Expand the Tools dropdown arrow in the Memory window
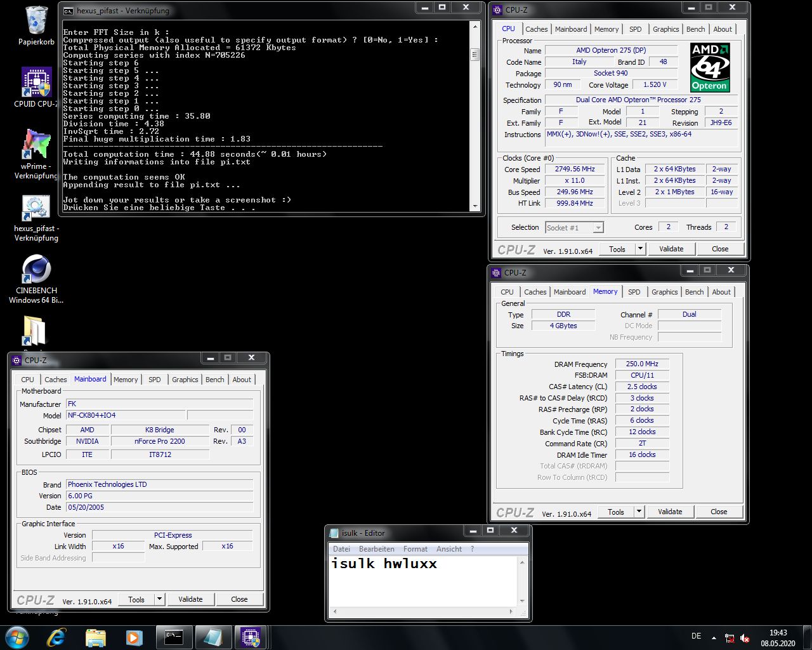The image size is (812, 650). pyautogui.click(x=639, y=512)
